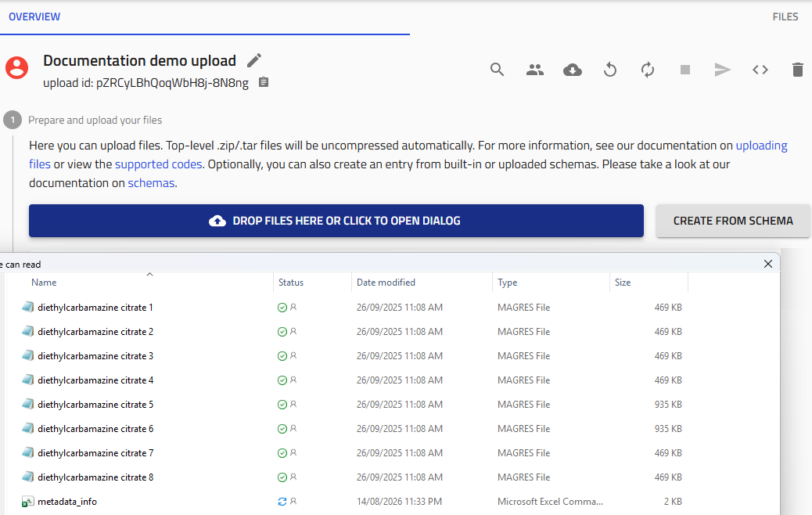
Task: Click the cloud upload icon in drop button
Action: [217, 221]
